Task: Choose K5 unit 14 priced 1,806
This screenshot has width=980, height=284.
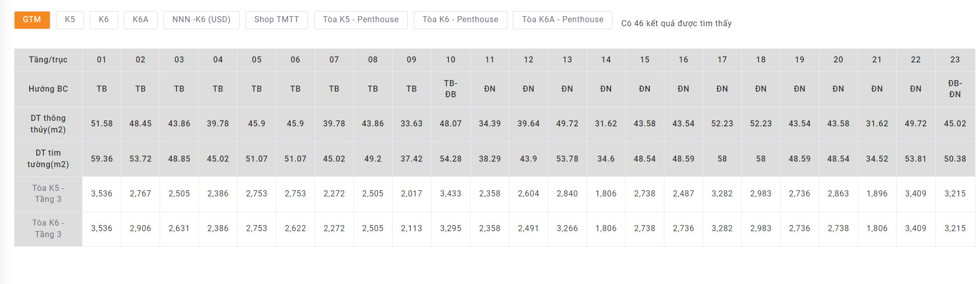Action: click(606, 193)
